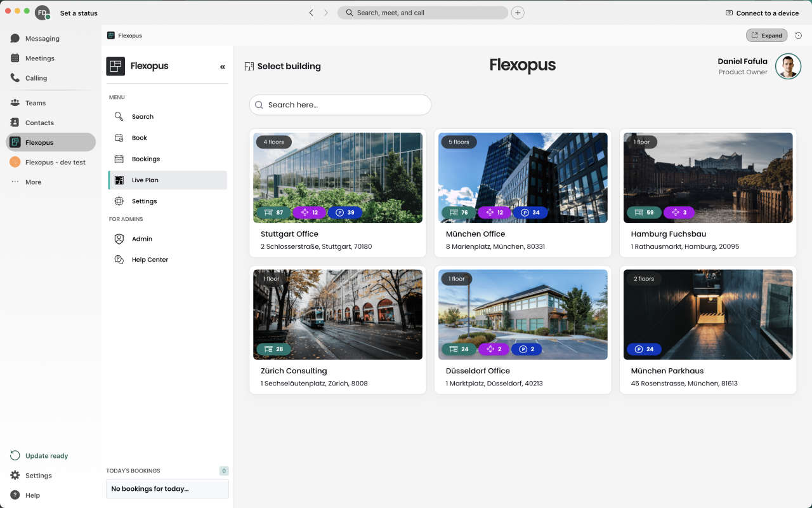The image size is (812, 508).
Task: Open Messaging in the Webex sidebar
Action: point(51,39)
